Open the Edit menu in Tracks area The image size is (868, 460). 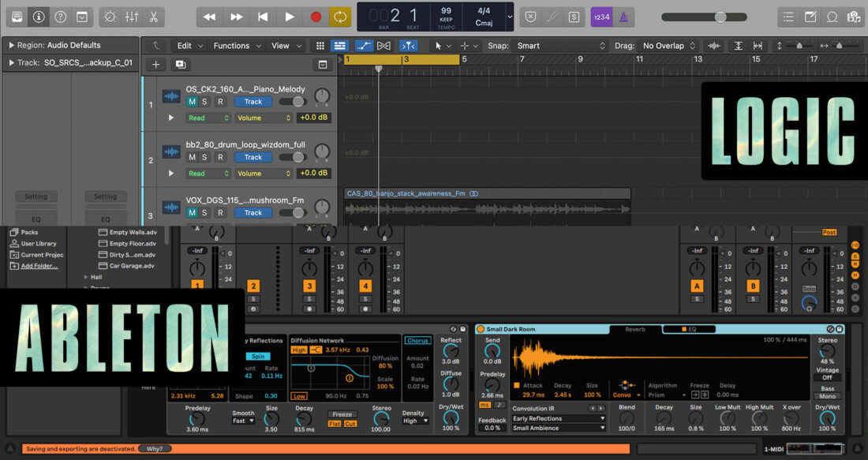point(189,46)
